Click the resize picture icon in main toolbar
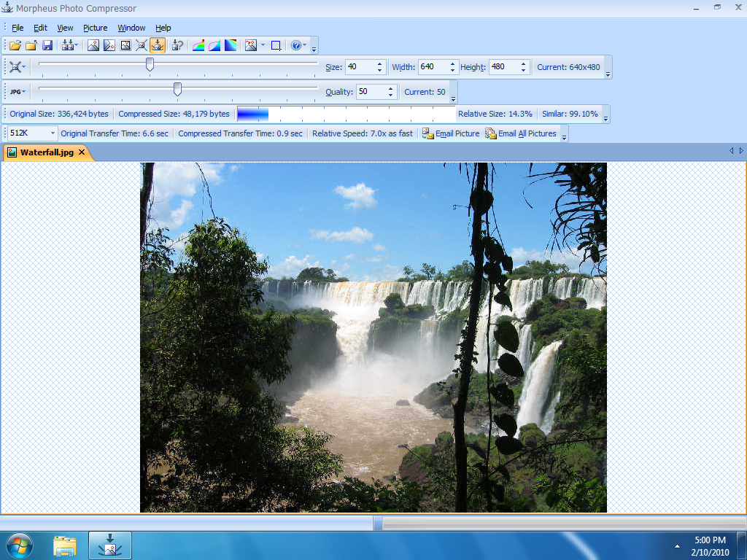The image size is (747, 560). [x=142, y=45]
